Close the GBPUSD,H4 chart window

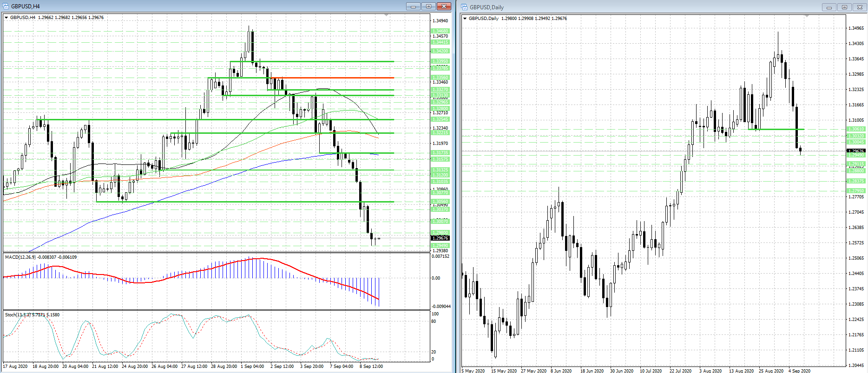coord(444,7)
